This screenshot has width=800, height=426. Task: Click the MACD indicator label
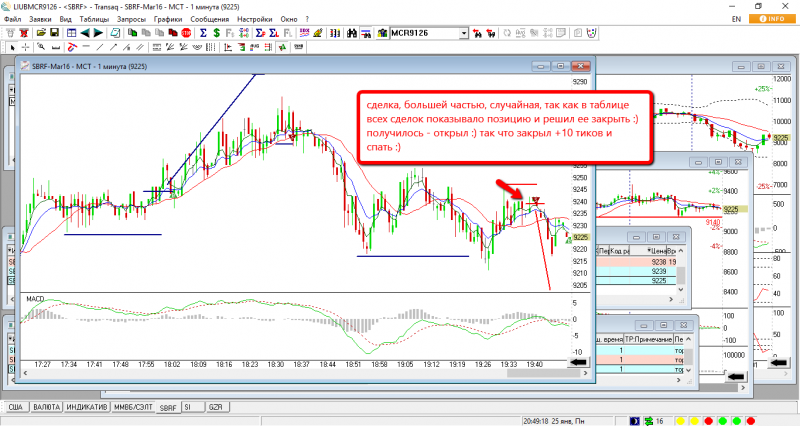[35, 299]
